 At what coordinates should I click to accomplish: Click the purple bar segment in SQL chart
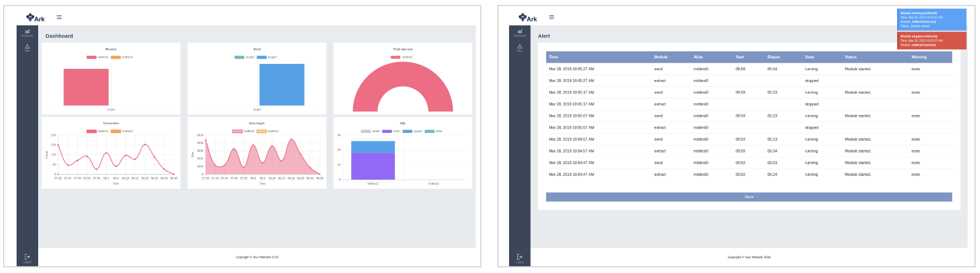pyautogui.click(x=373, y=166)
